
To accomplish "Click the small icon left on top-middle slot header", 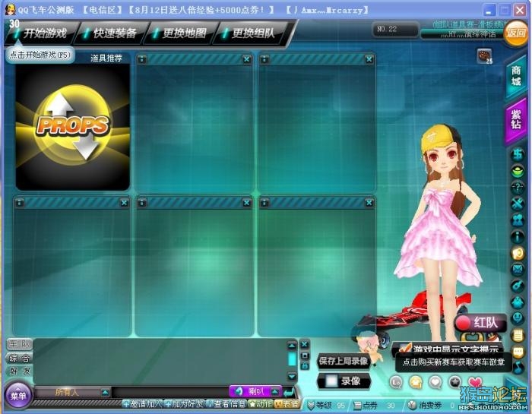I will tap(142, 59).
